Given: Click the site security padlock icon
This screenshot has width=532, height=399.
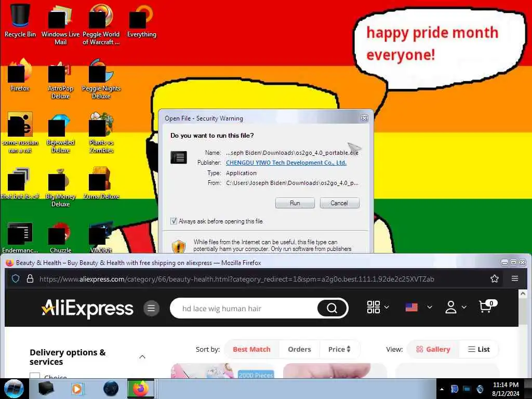Looking at the screenshot, I should (30, 279).
